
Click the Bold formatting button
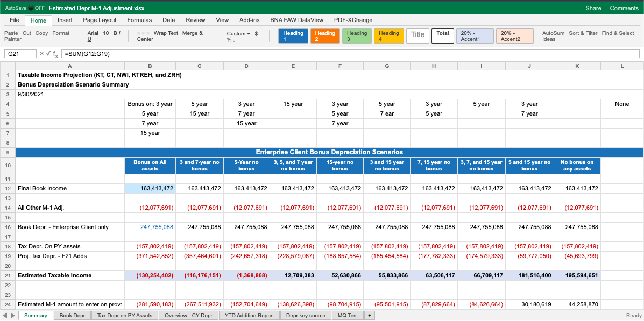[x=115, y=33]
